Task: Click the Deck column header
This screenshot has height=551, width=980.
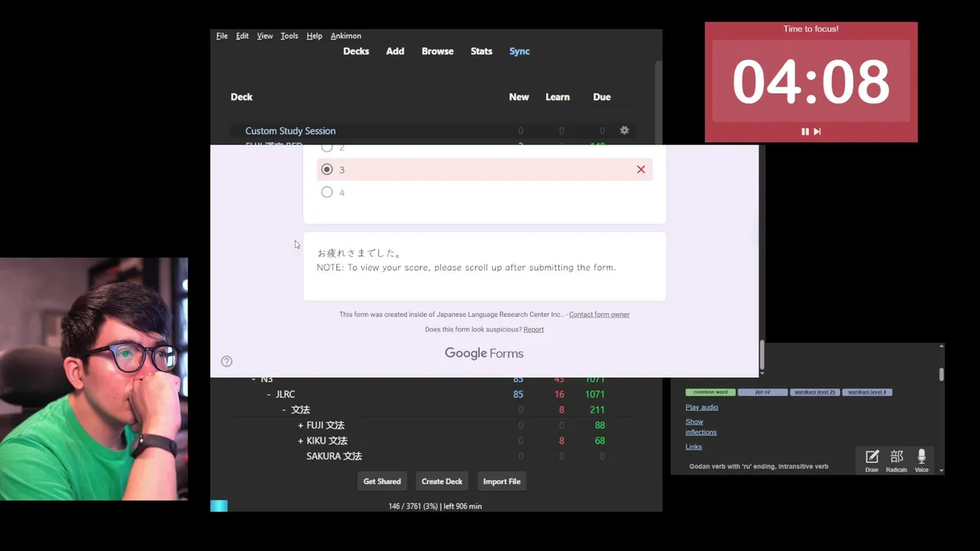Action: pos(241,97)
